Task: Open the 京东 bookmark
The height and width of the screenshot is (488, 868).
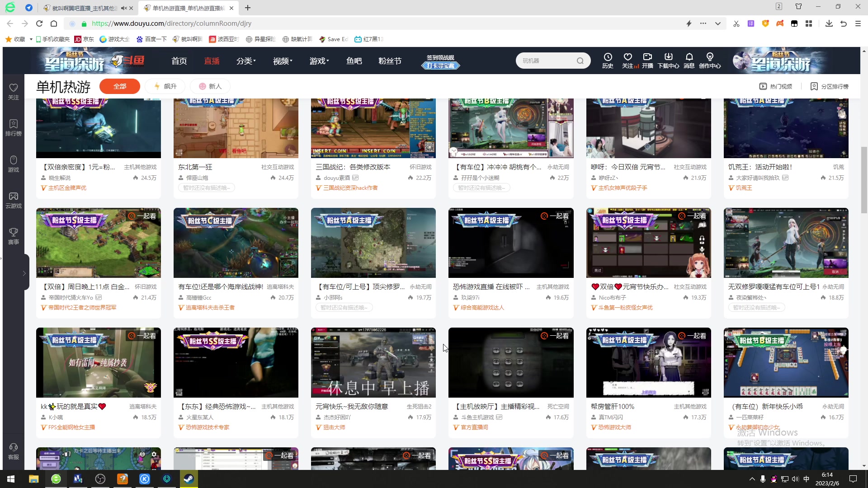Action: click(84, 39)
